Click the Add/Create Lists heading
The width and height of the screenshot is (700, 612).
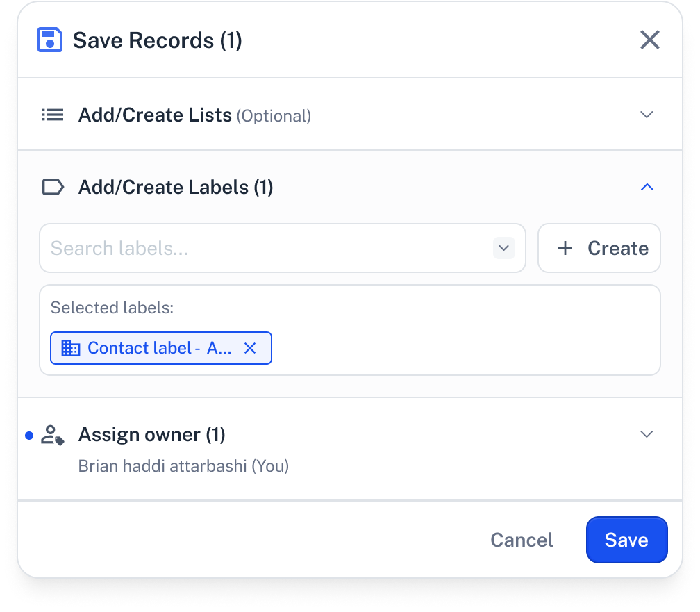155,115
